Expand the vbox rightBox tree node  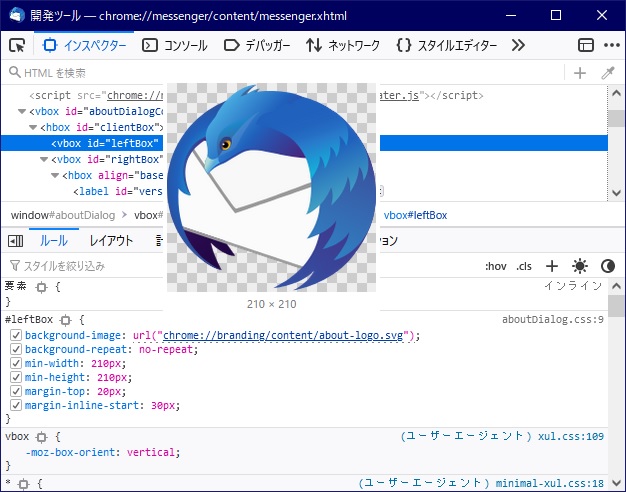[47, 159]
